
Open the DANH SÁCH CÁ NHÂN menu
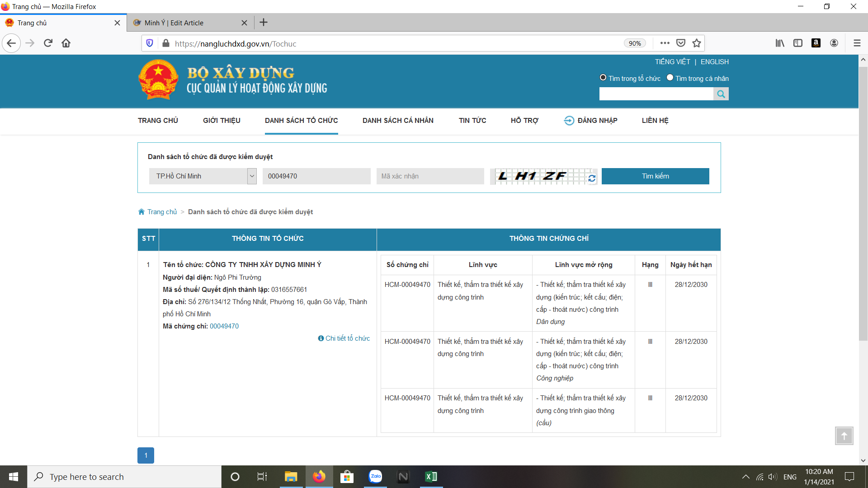pos(398,121)
